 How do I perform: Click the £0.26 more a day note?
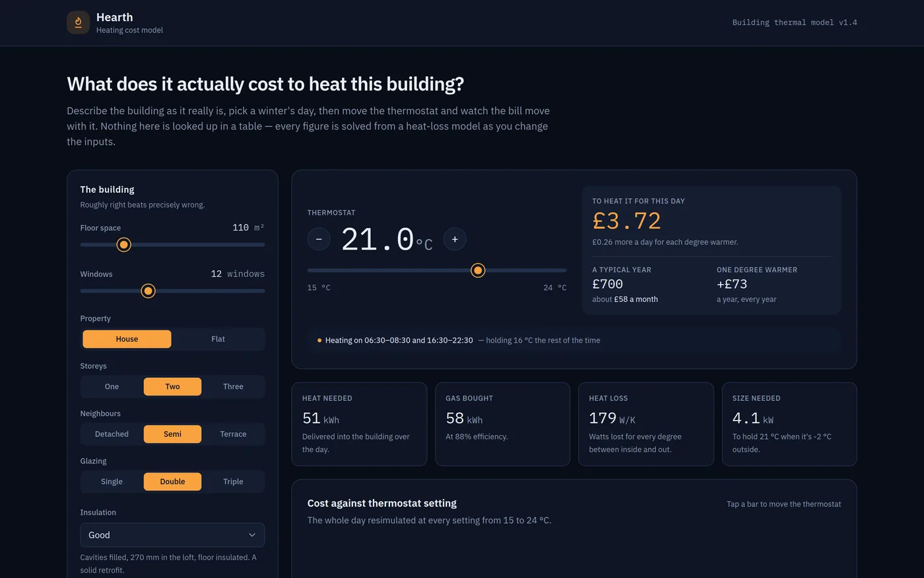[x=665, y=242]
